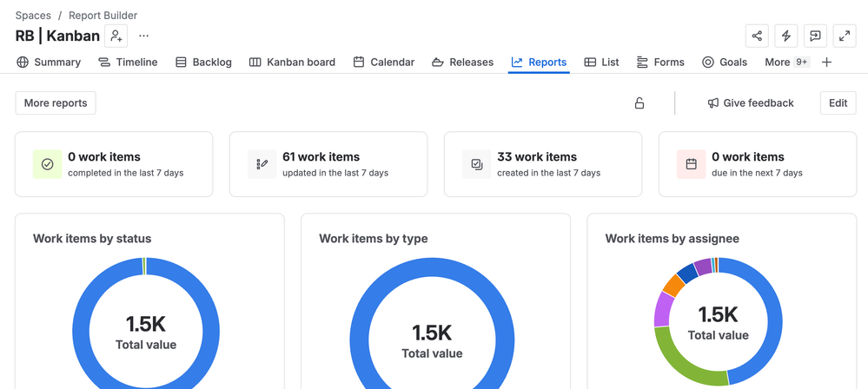Click the Edit button
This screenshot has width=868, height=389.
pos(838,103)
